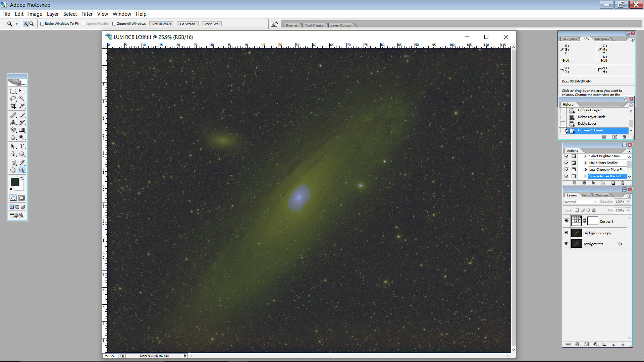644x362 pixels.
Task: Enable Zoom All Windows checkbox
Action: pyautogui.click(x=114, y=24)
